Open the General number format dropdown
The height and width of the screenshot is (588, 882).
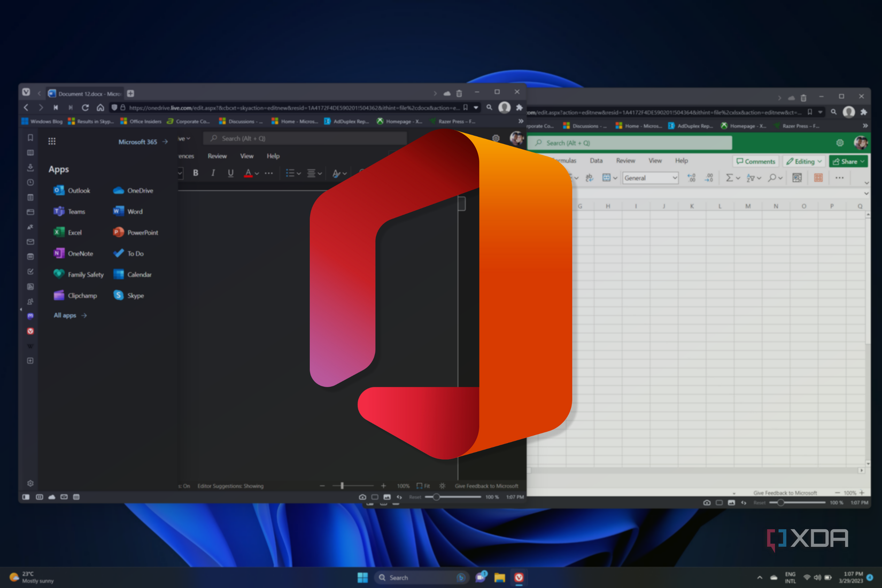pyautogui.click(x=649, y=177)
